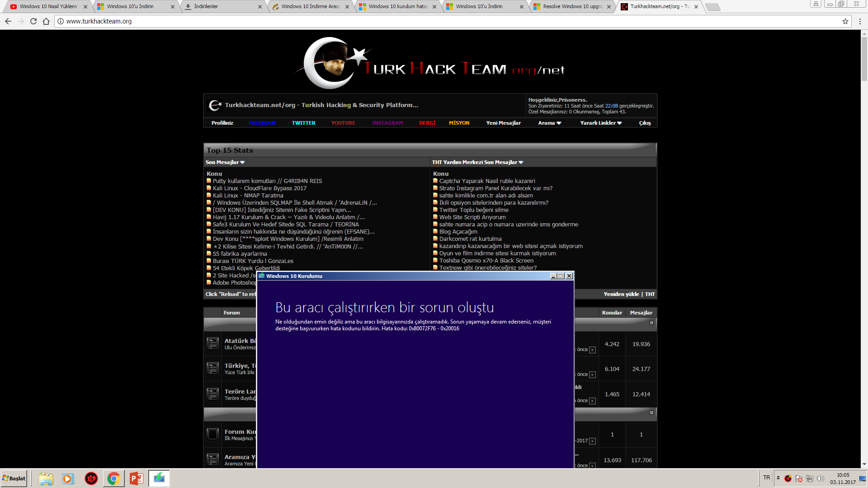Open the volume icon in system tray
Image resolution: width=868 pixels, height=488 pixels.
click(821, 479)
